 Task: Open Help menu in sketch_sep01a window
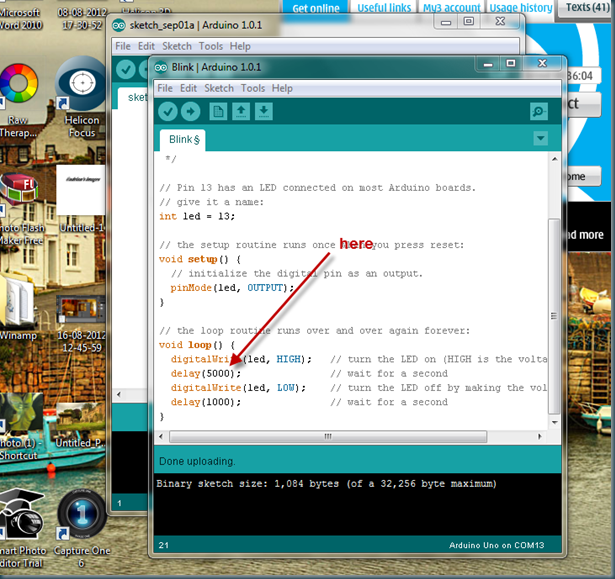pyautogui.click(x=240, y=46)
